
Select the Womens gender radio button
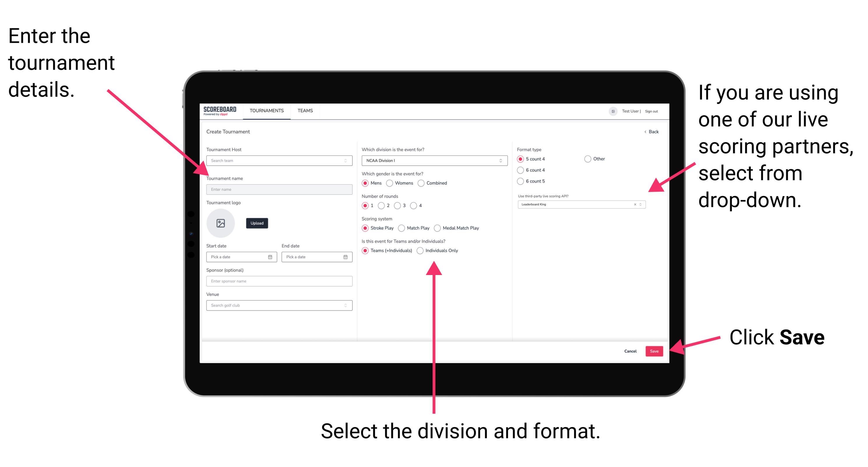390,183
